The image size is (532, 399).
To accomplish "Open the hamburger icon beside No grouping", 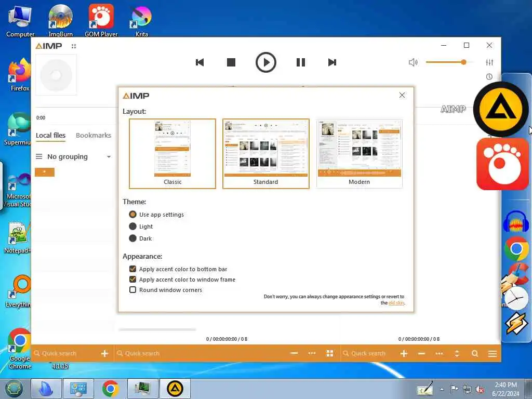I will pos(39,156).
